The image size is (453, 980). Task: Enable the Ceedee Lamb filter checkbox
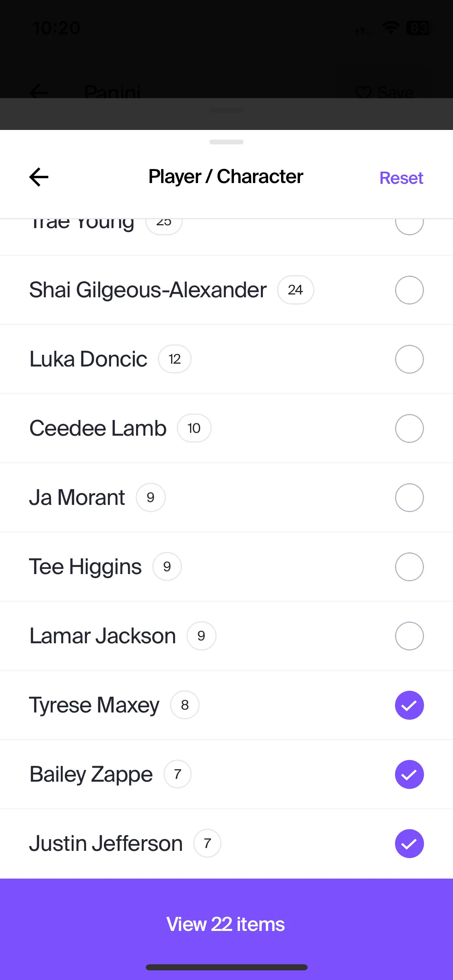pyautogui.click(x=409, y=428)
